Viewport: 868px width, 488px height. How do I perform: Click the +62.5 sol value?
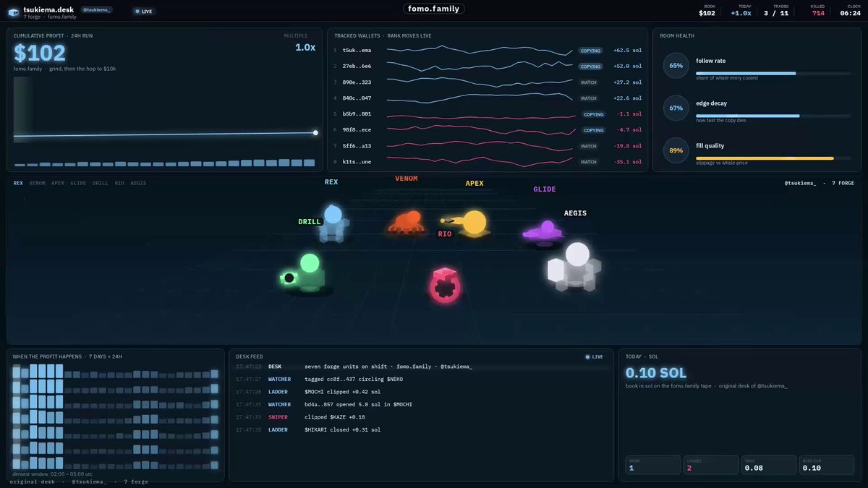[627, 51]
